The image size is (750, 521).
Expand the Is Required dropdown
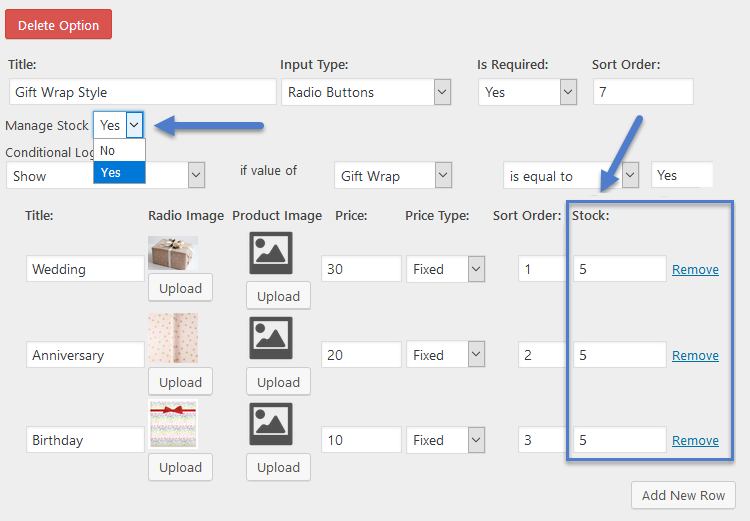pyautogui.click(x=527, y=92)
